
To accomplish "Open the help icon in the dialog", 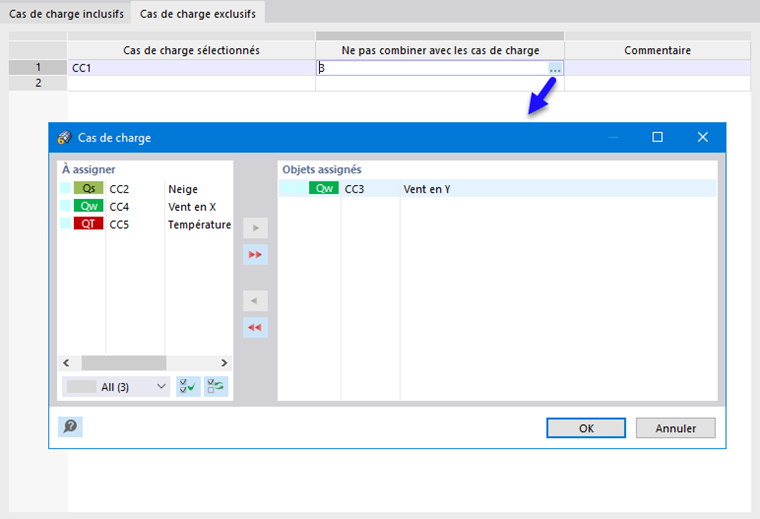I will (70, 427).
